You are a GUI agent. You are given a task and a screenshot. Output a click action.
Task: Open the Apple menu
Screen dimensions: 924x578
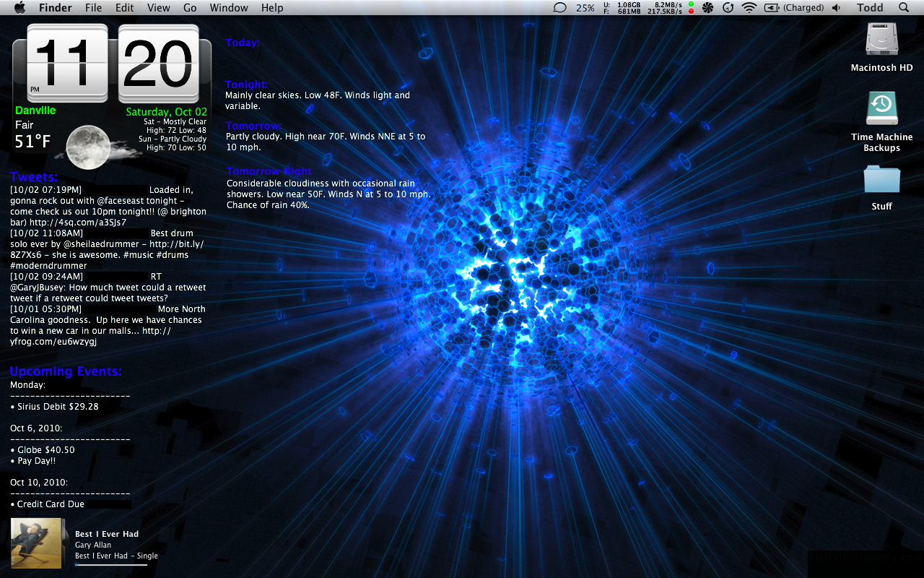coord(19,7)
